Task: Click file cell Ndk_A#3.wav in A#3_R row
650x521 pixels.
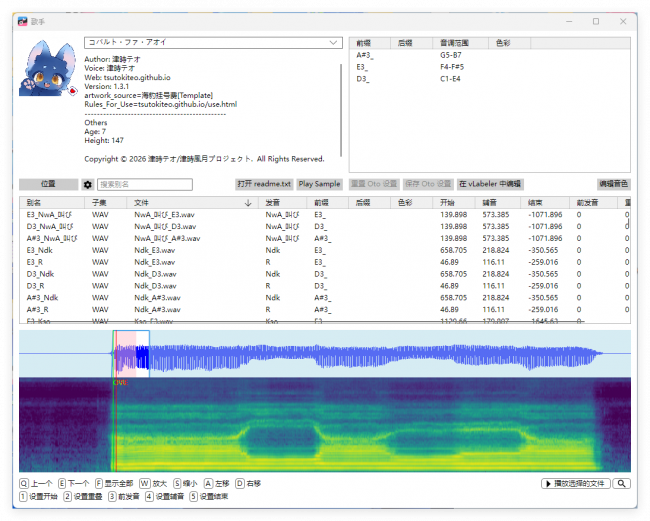Action: tap(157, 310)
